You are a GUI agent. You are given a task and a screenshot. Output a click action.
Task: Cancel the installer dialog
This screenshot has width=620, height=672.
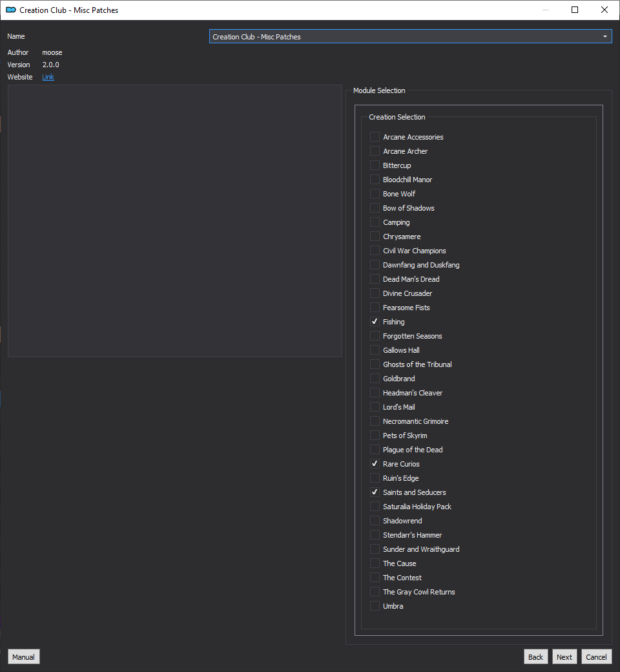click(596, 657)
